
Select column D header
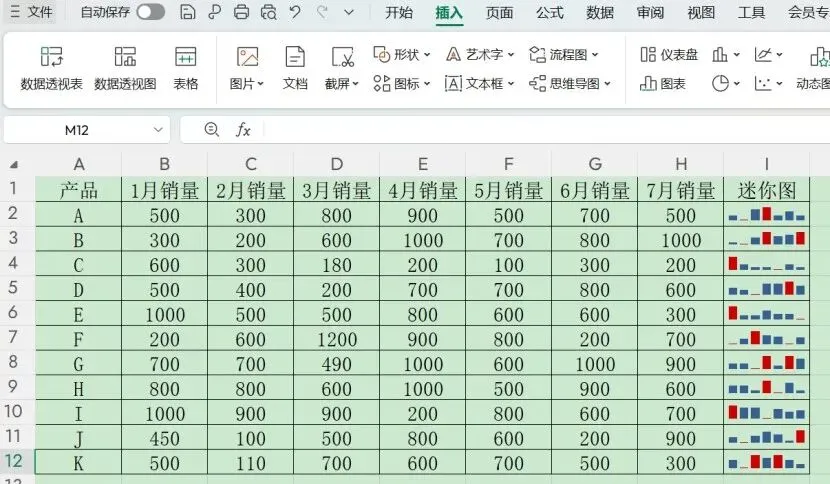pos(336,164)
